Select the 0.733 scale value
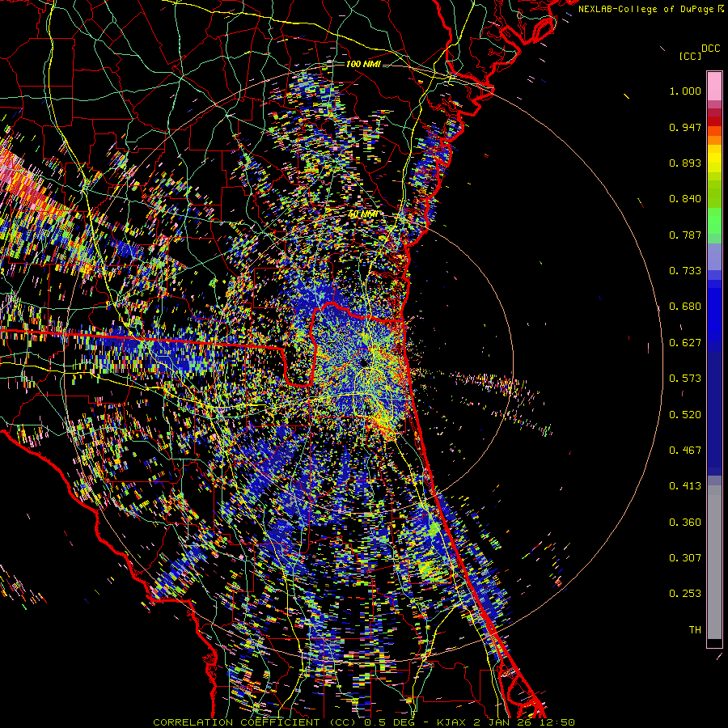 point(685,271)
